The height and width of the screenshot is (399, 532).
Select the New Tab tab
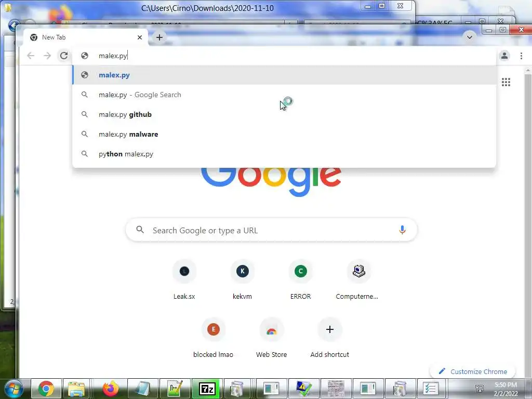pos(86,37)
